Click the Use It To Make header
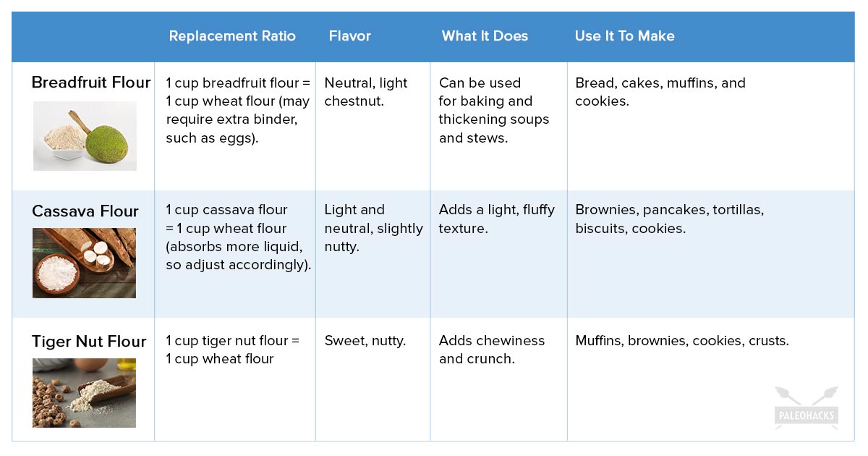The height and width of the screenshot is (456, 868). coord(624,36)
